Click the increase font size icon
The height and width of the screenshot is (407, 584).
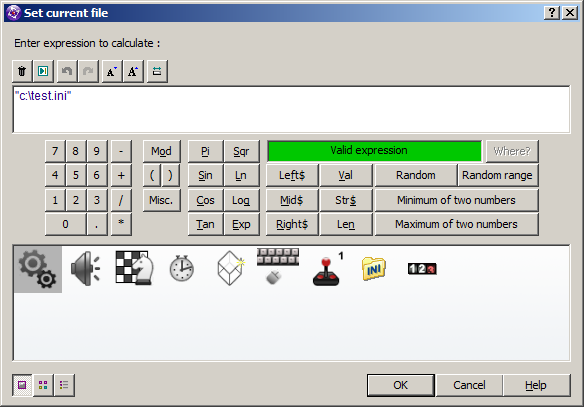(x=133, y=71)
